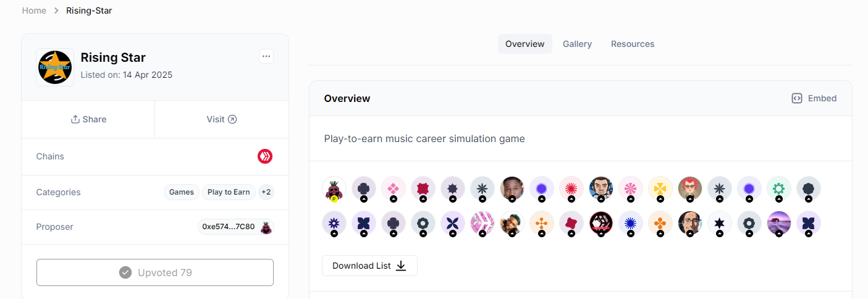Open the cartoon bearded man avatar

tap(601, 188)
